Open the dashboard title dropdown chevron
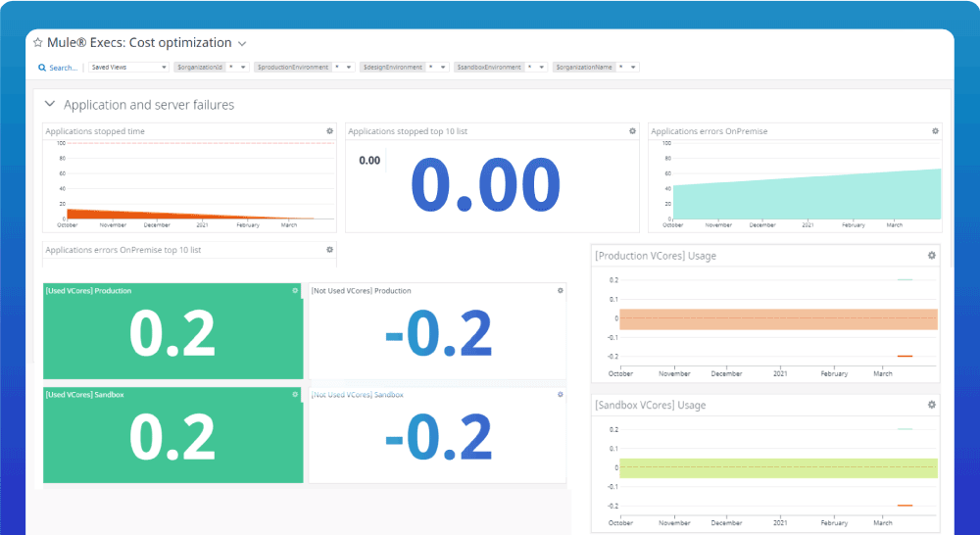Viewport: 980px width, 535px height. 242,44
